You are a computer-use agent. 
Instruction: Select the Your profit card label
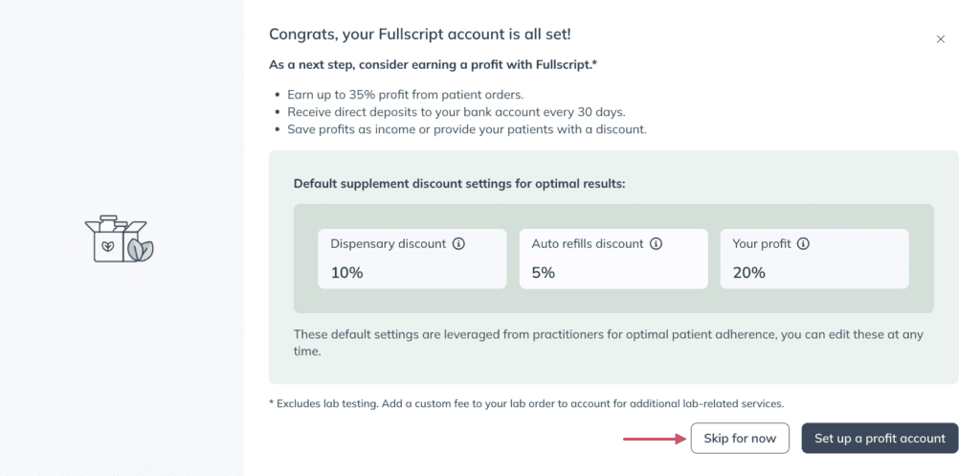(x=762, y=244)
